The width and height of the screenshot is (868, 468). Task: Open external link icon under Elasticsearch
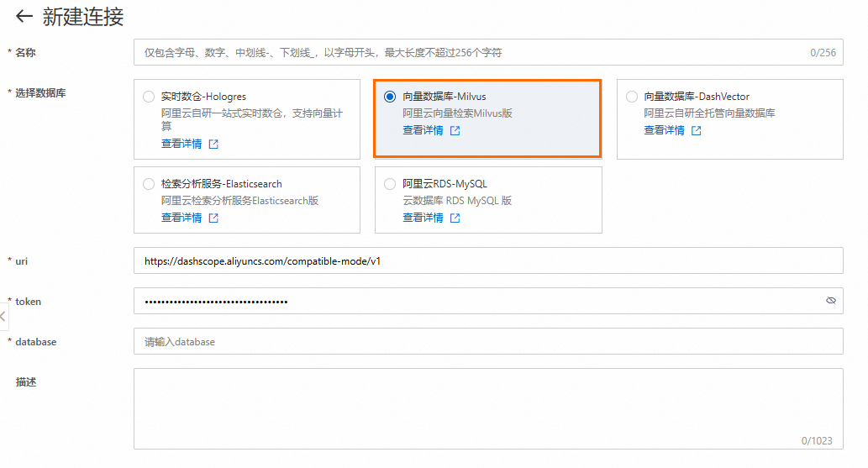[213, 218]
